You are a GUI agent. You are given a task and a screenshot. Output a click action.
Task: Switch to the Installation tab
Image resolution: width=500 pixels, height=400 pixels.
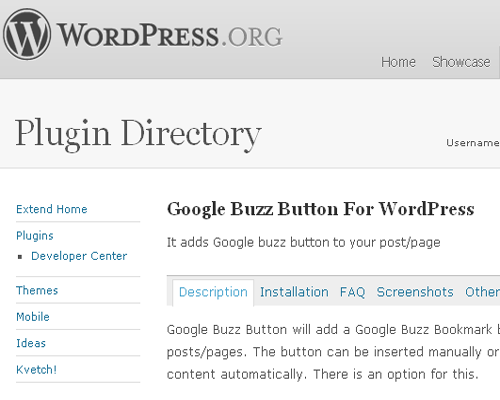point(294,292)
